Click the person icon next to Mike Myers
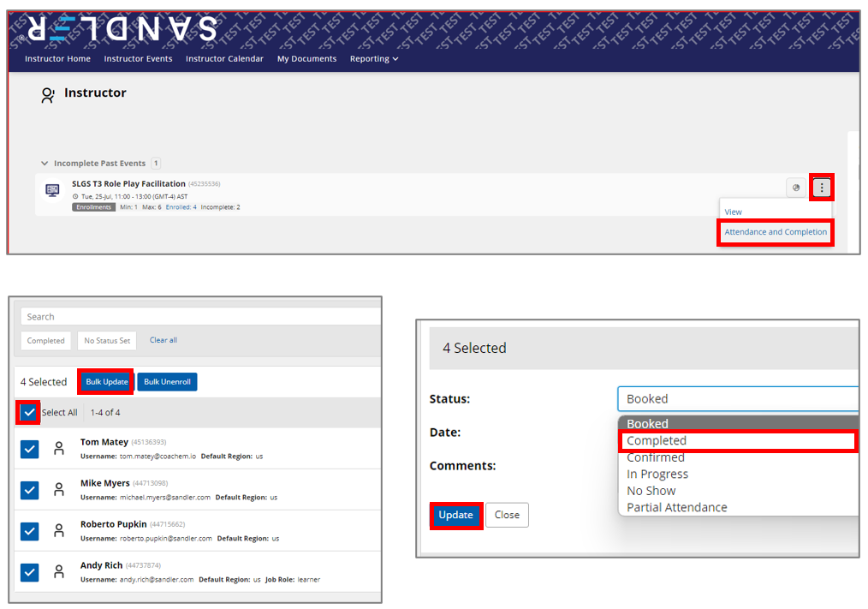The height and width of the screenshot is (609, 868). click(x=58, y=490)
